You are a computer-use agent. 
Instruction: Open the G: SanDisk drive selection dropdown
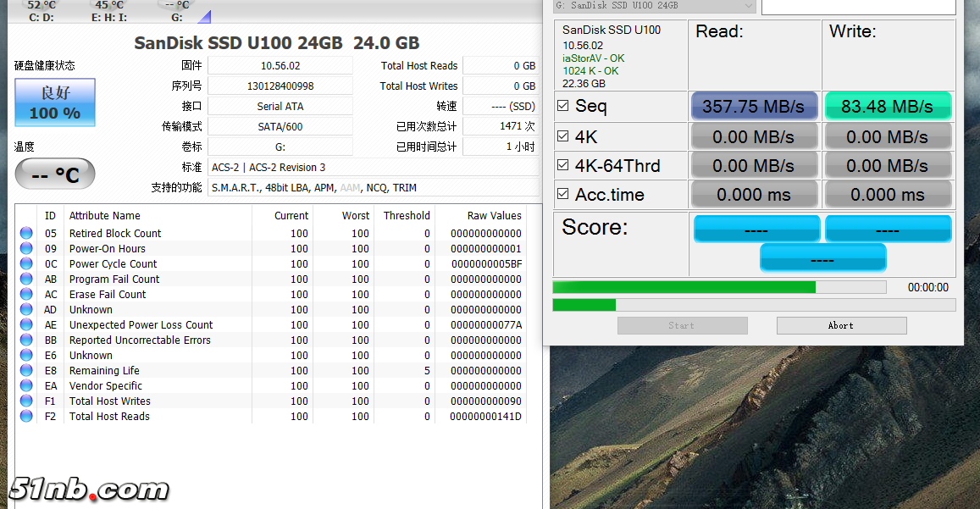click(654, 6)
